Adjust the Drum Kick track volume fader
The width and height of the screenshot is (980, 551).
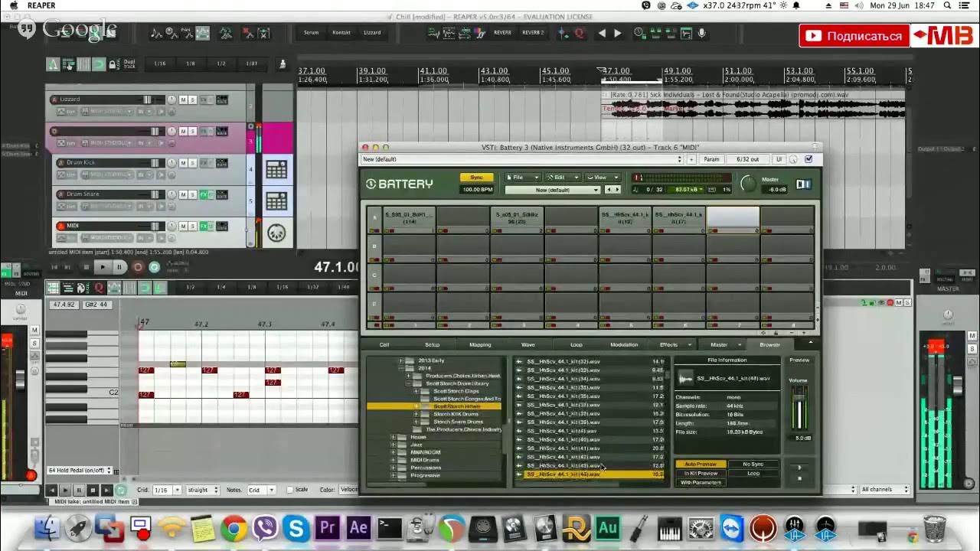(x=155, y=163)
